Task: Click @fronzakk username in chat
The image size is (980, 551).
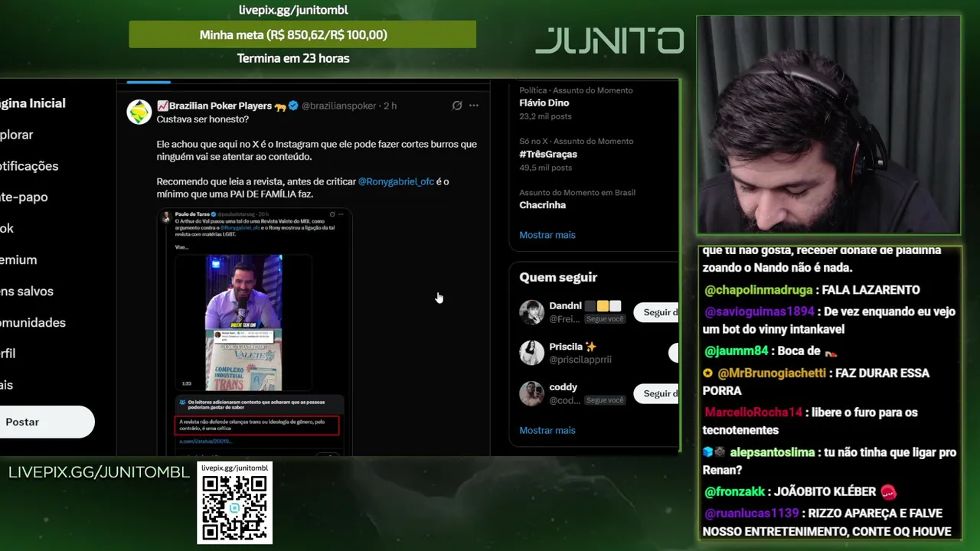Action: pyautogui.click(x=736, y=492)
